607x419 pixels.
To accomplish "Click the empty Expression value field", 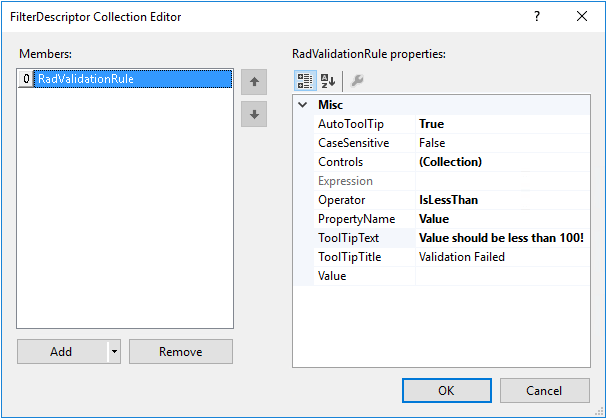I will (502, 181).
